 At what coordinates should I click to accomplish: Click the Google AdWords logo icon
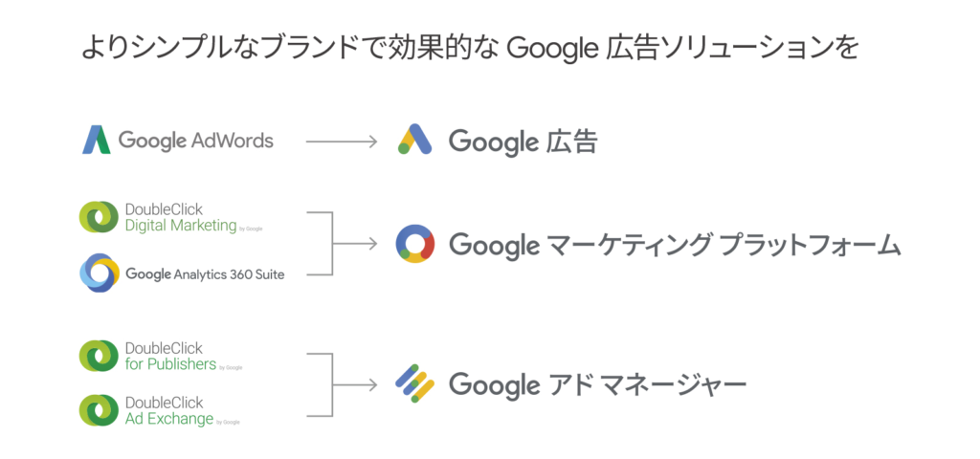point(97,141)
